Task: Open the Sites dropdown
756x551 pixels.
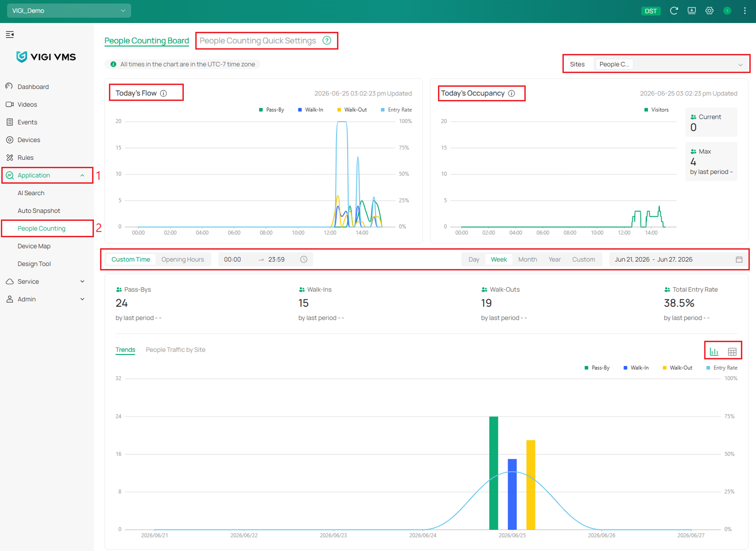Action: (x=671, y=64)
